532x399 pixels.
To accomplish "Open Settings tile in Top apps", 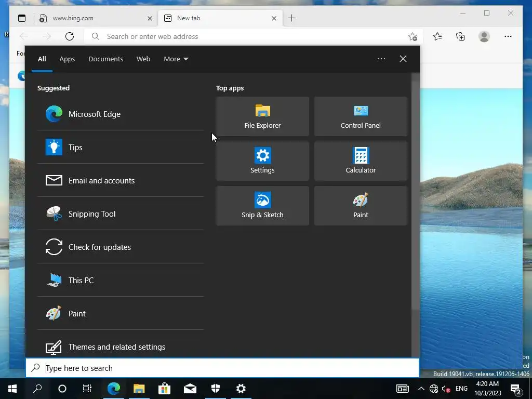I will point(262,161).
